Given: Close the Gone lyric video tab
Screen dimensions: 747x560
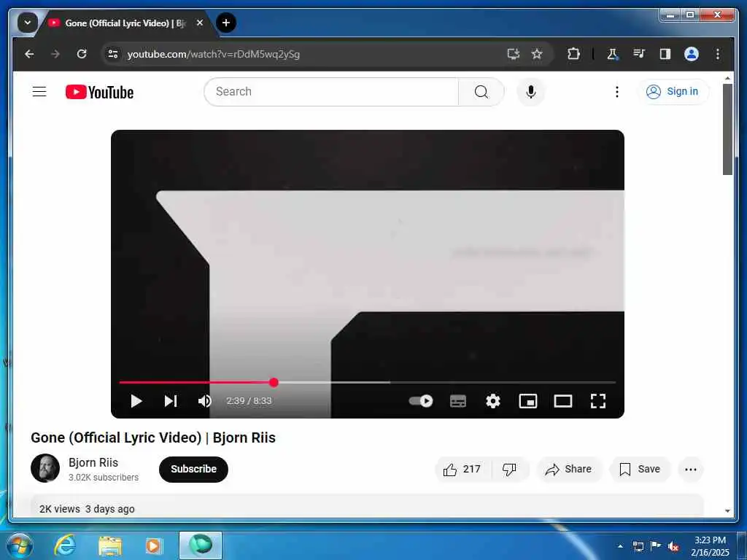Looking at the screenshot, I should [x=200, y=23].
